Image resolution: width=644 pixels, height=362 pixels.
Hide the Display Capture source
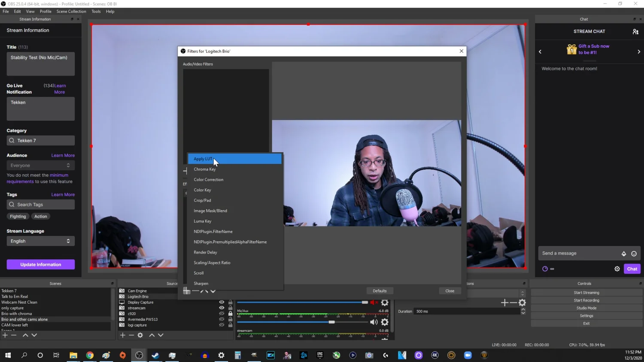pos(222,302)
